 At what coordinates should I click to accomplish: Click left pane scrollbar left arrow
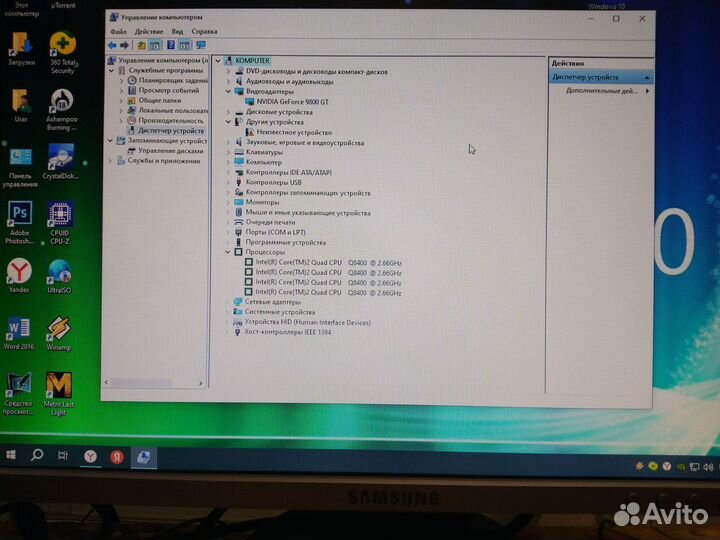[107, 382]
